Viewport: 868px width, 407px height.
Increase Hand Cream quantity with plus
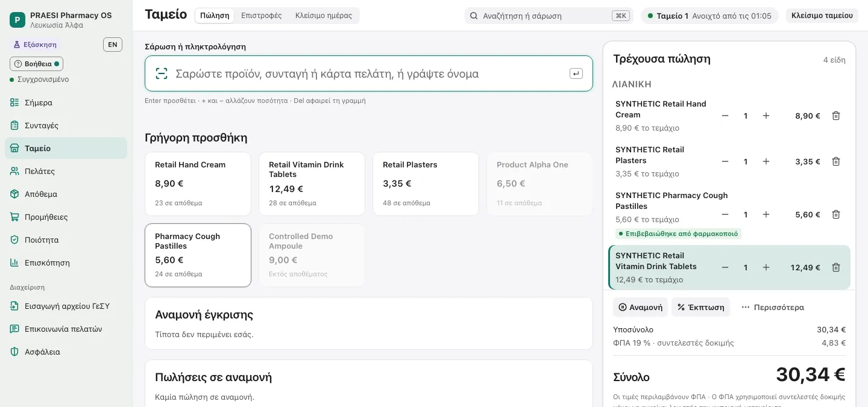(x=766, y=116)
